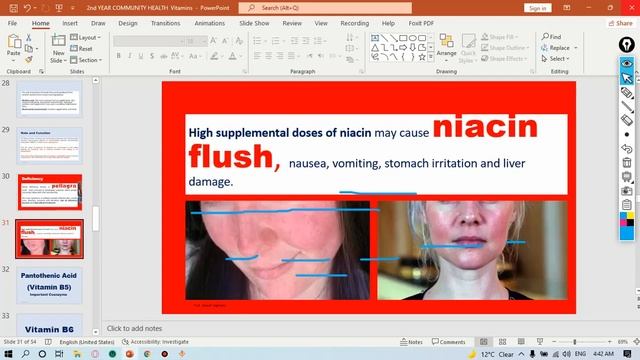Toggle text Shadow formatting
This screenshot has height=360, width=640.
(152, 56)
